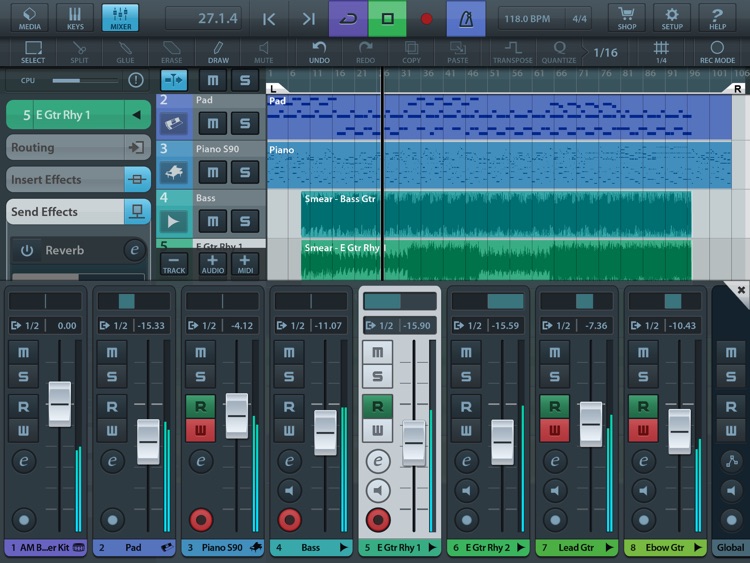Grab the AM B...er Kit volume fader
Viewport: 750px width, 563px height.
(60, 404)
